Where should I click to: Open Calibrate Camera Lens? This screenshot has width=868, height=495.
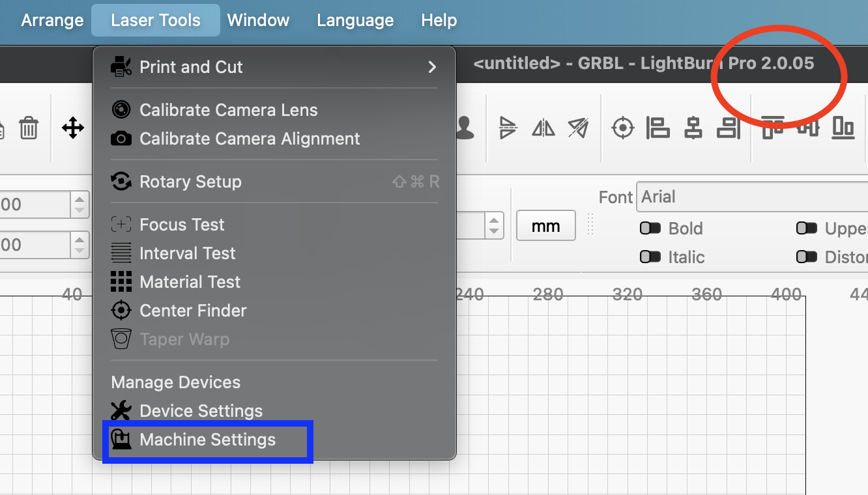(x=228, y=110)
